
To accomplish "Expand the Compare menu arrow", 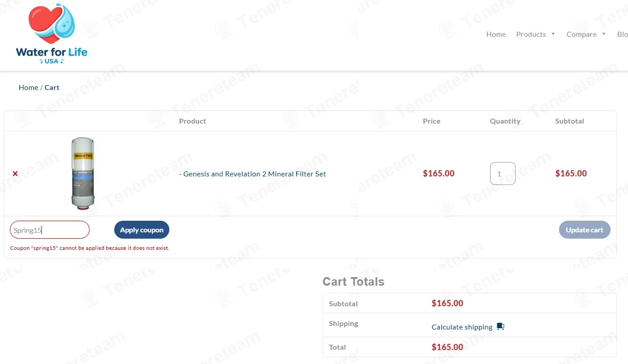I will coord(604,34).
